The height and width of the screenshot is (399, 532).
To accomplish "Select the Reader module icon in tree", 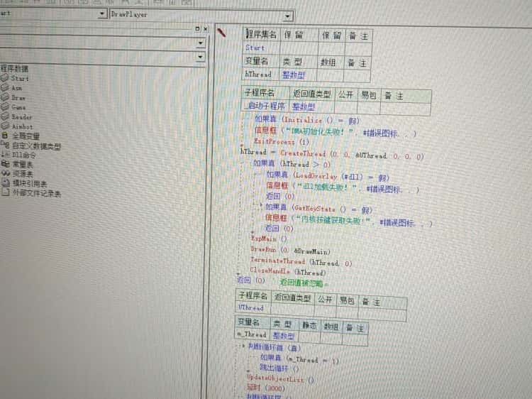I will pyautogui.click(x=5, y=116).
